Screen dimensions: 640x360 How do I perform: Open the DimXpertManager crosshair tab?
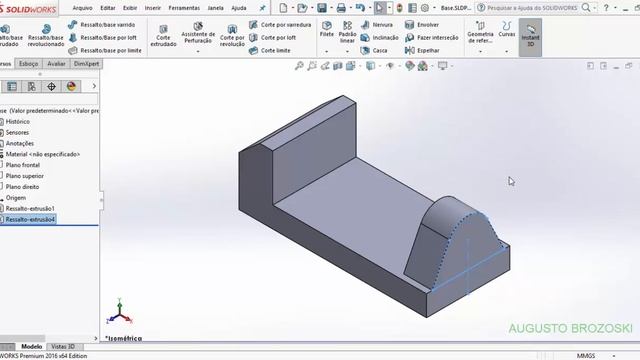click(51, 86)
